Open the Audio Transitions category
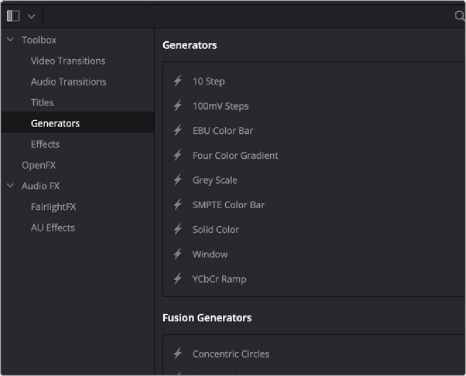 point(68,82)
